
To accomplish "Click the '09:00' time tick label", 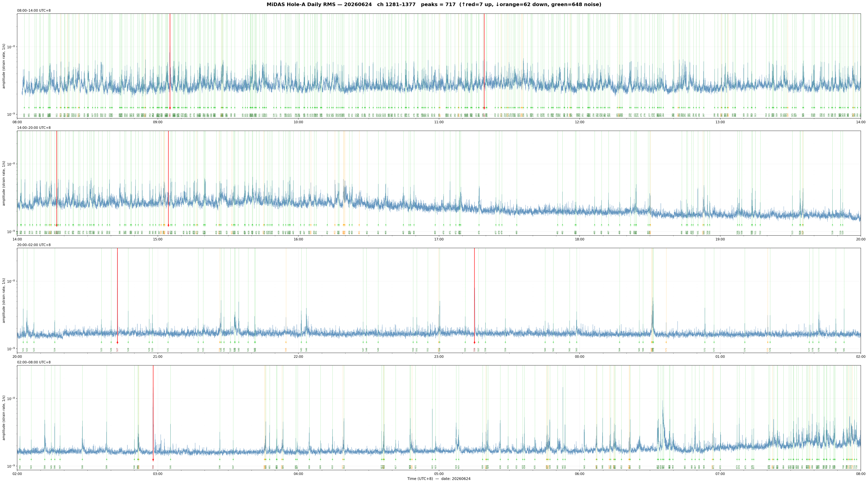I will pyautogui.click(x=158, y=122).
